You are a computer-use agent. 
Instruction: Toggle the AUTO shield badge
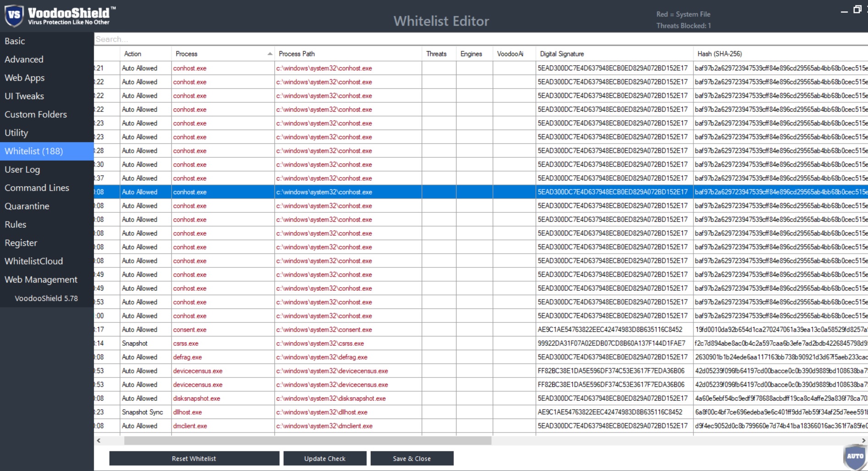tap(855, 457)
